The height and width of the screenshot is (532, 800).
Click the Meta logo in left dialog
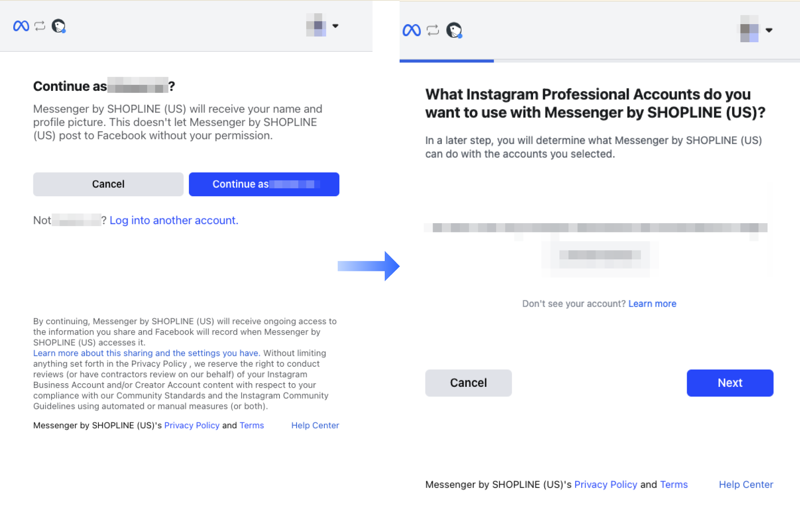(x=21, y=26)
